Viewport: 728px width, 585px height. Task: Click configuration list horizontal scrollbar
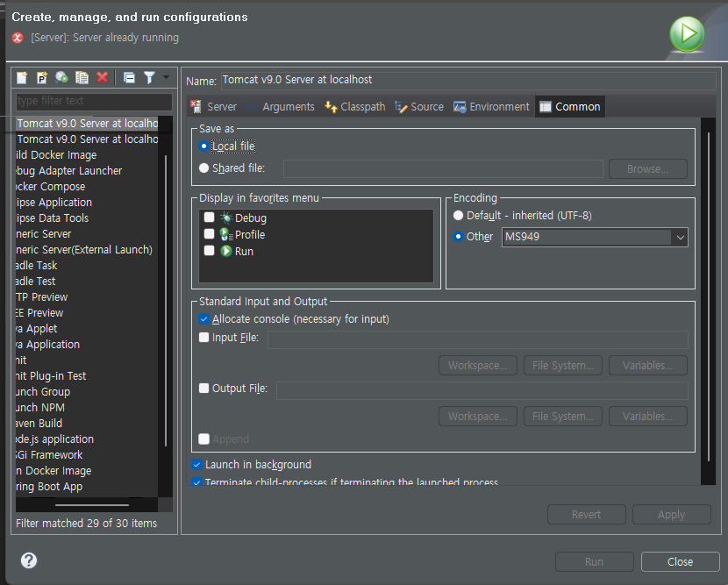92,504
